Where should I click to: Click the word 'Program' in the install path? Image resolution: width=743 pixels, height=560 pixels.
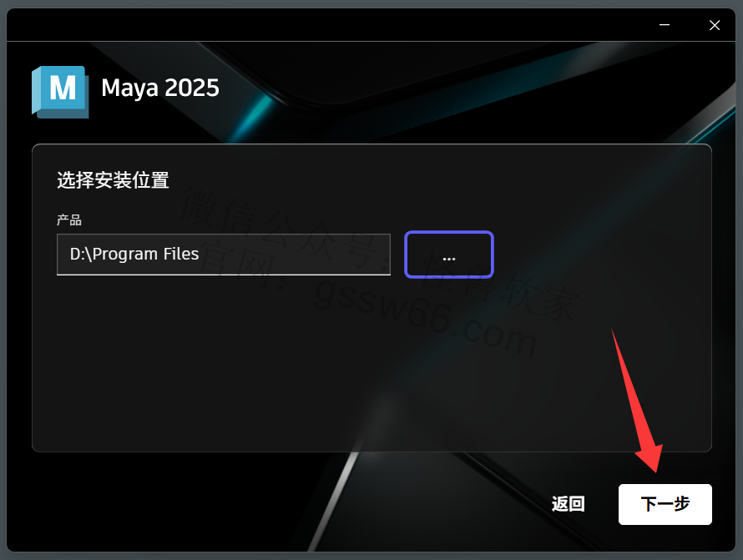pos(125,255)
